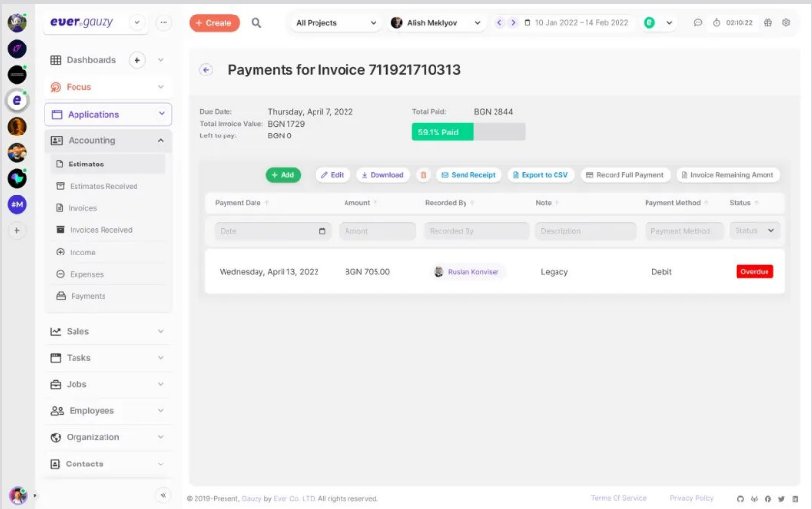Select Payments in Accounting menu
This screenshot has height=509, width=812.
tap(88, 296)
